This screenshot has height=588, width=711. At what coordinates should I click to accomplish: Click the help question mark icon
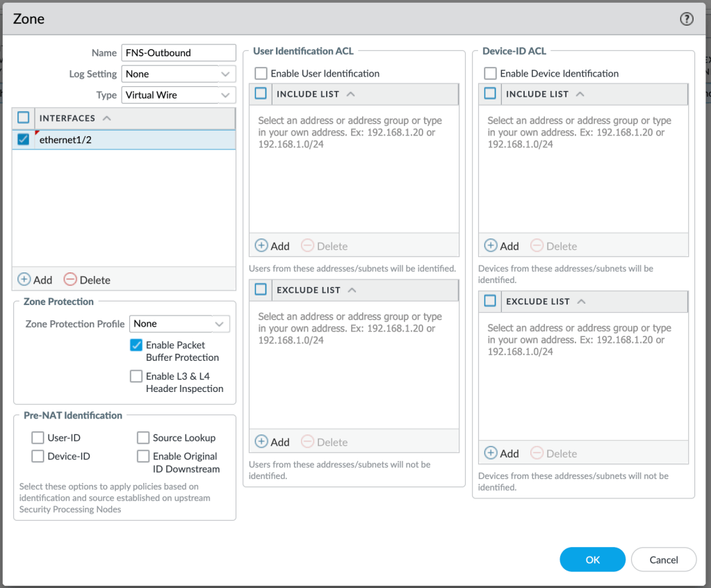click(687, 19)
